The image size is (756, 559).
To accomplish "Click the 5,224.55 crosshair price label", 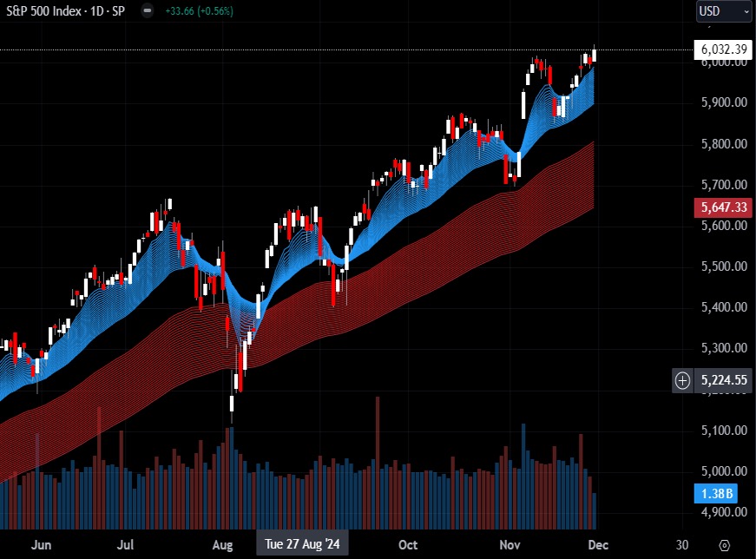I will click(x=724, y=380).
